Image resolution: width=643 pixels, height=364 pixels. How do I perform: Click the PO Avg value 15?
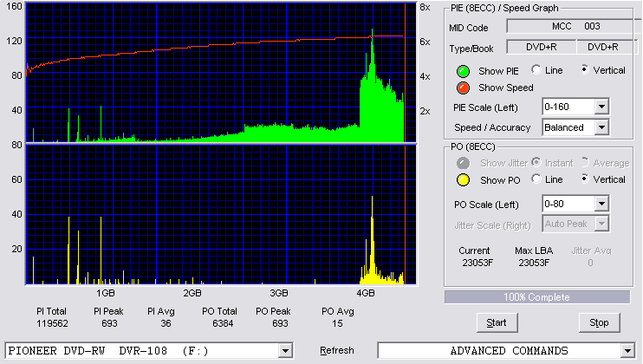coord(337,324)
